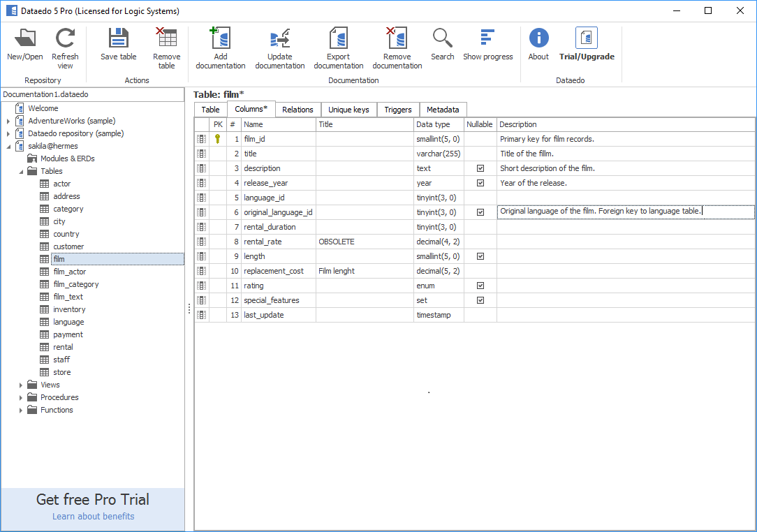The image size is (757, 532).
Task: Select the film_actor table in tree
Action: pyautogui.click(x=70, y=272)
